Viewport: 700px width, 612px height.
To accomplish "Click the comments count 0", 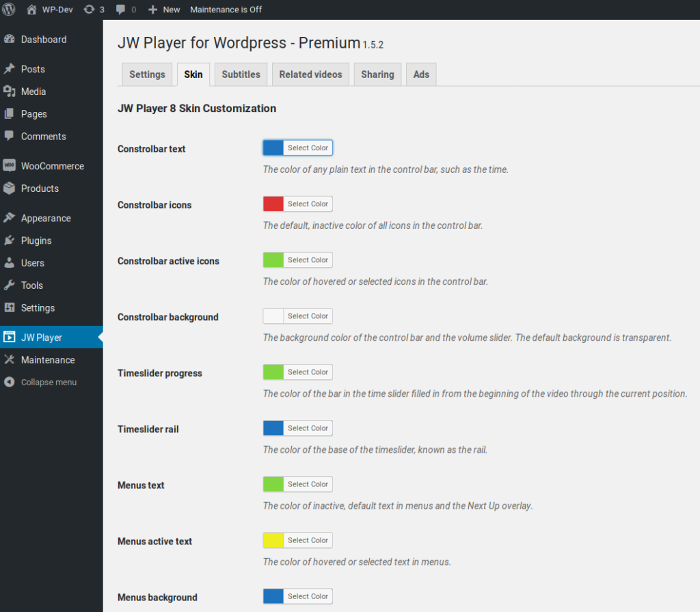I will tap(133, 10).
